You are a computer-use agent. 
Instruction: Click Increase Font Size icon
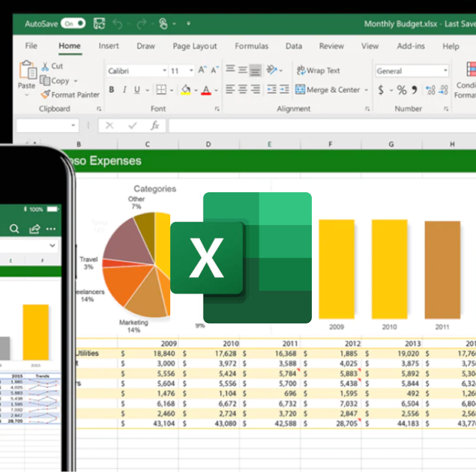tap(202, 70)
